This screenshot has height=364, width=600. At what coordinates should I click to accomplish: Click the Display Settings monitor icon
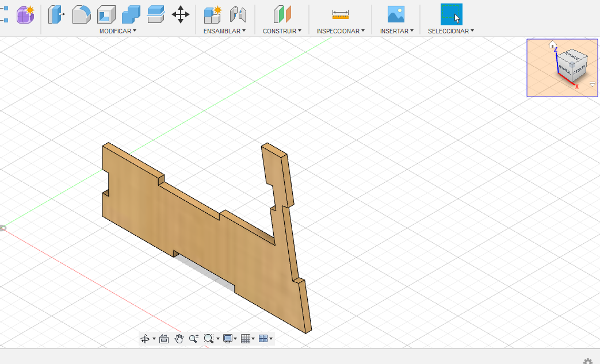[x=228, y=339]
